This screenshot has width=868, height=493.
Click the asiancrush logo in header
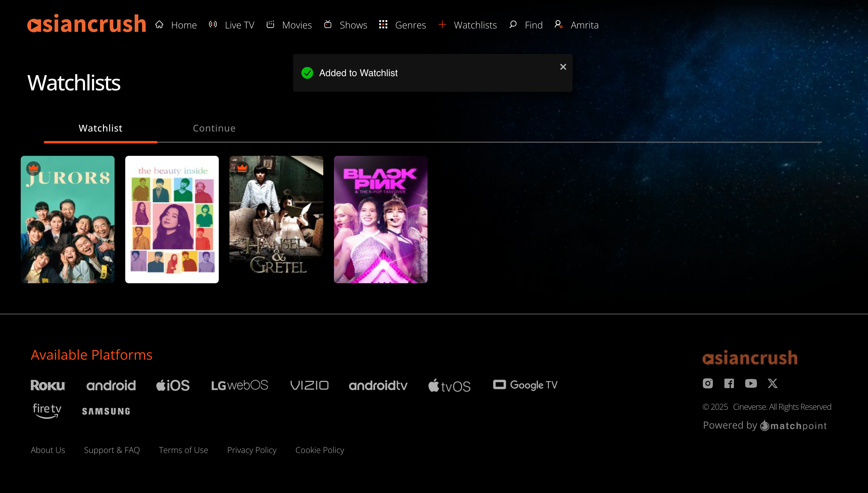pyautogui.click(x=87, y=23)
